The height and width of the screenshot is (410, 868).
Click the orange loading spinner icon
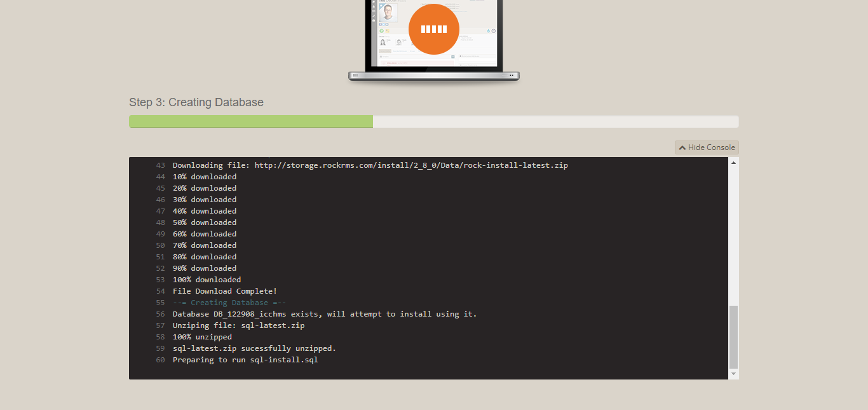point(433,29)
